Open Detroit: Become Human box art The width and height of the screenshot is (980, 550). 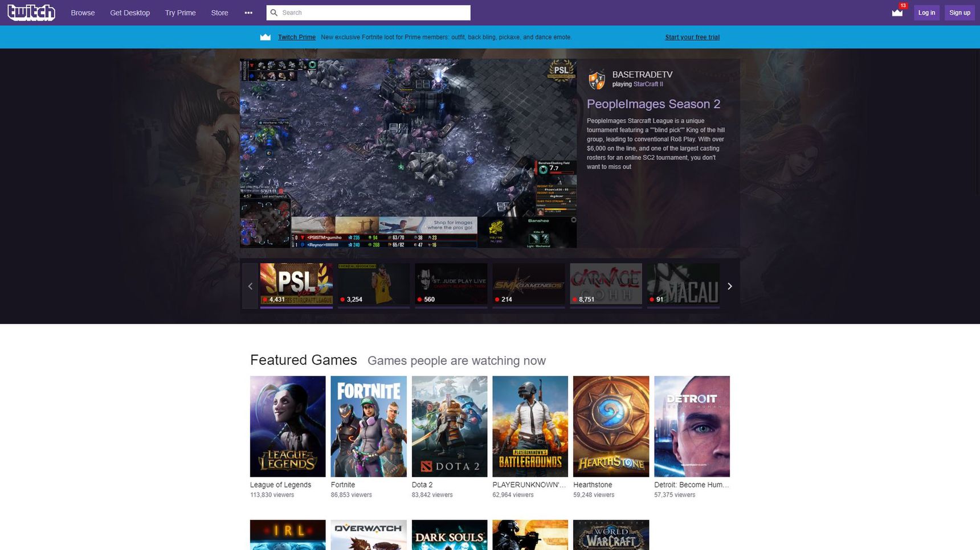point(692,426)
